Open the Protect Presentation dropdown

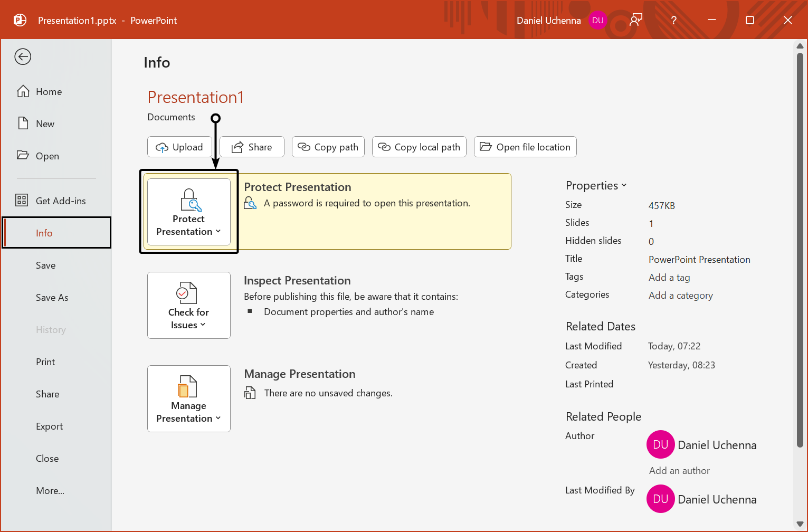coord(218,231)
